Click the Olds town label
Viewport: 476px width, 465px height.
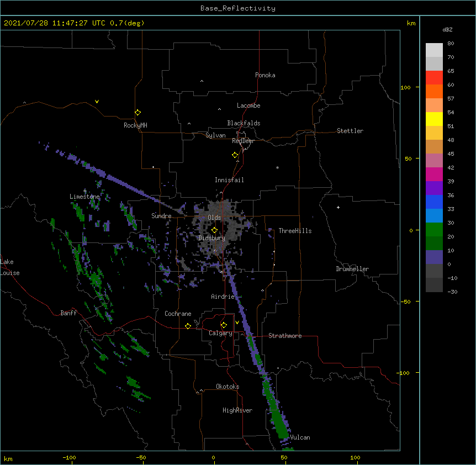click(x=214, y=218)
